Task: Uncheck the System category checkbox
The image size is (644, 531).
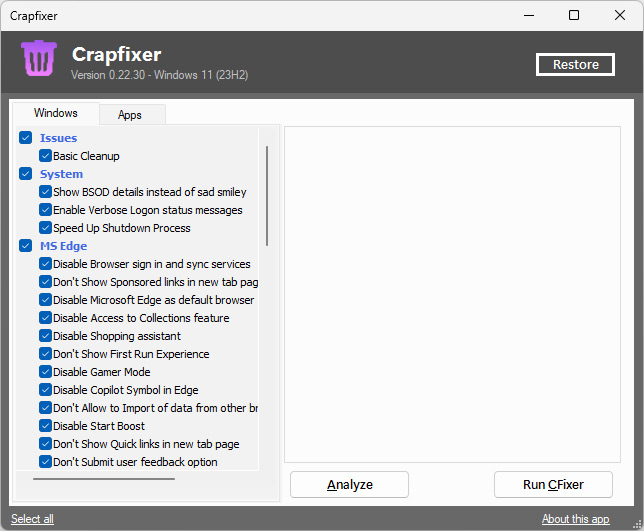Action: [x=25, y=174]
